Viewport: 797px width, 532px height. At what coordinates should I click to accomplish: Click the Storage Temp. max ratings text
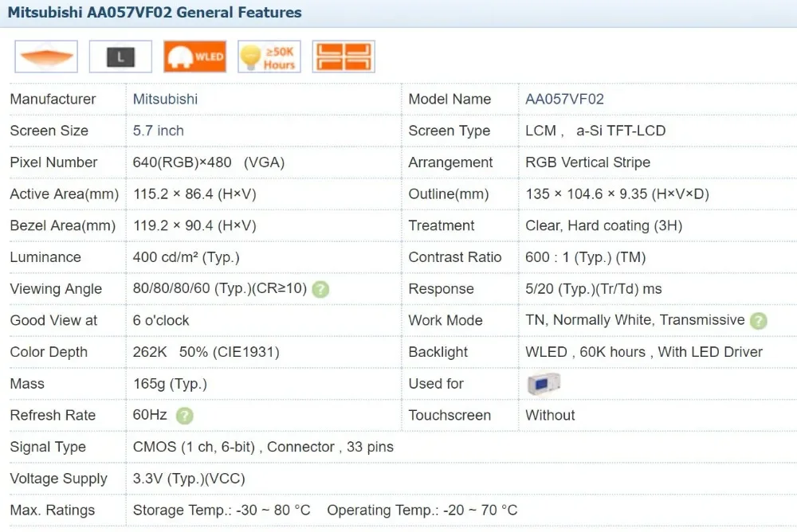(222, 510)
